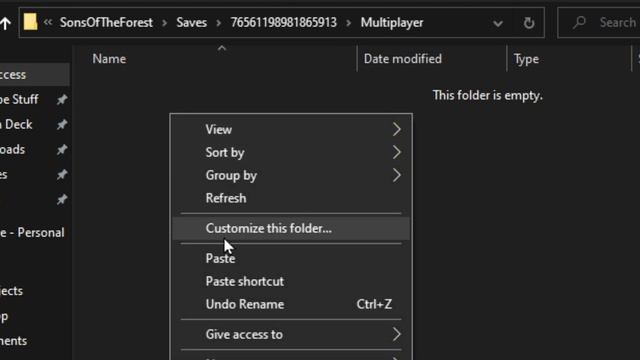Image resolution: width=640 pixels, height=360 pixels.
Task: Click the pin icon beside oads entry
Action: (x=62, y=149)
